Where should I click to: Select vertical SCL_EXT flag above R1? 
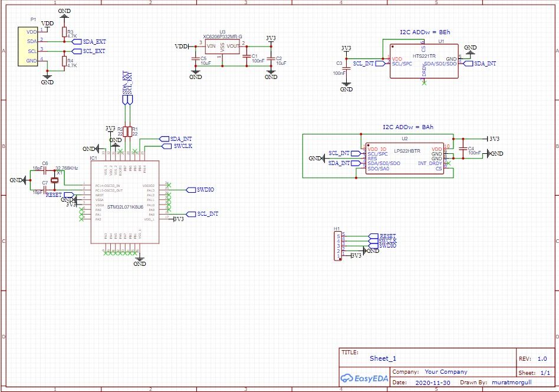tap(130, 88)
